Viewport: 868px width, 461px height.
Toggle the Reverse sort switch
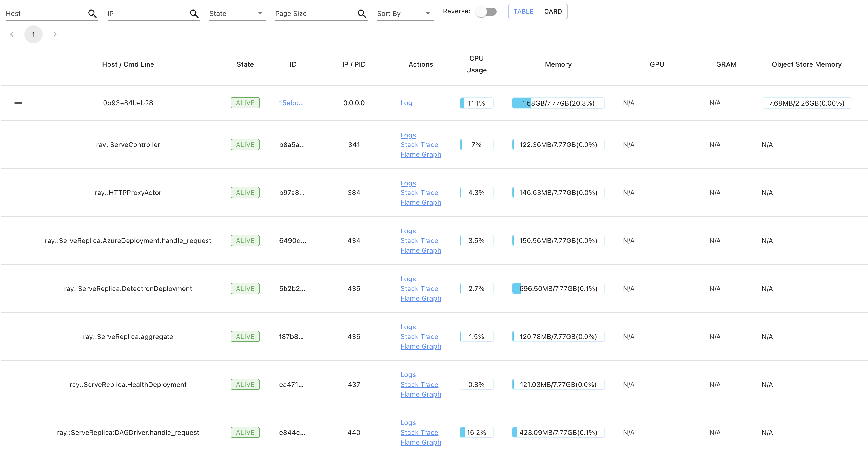pos(486,12)
